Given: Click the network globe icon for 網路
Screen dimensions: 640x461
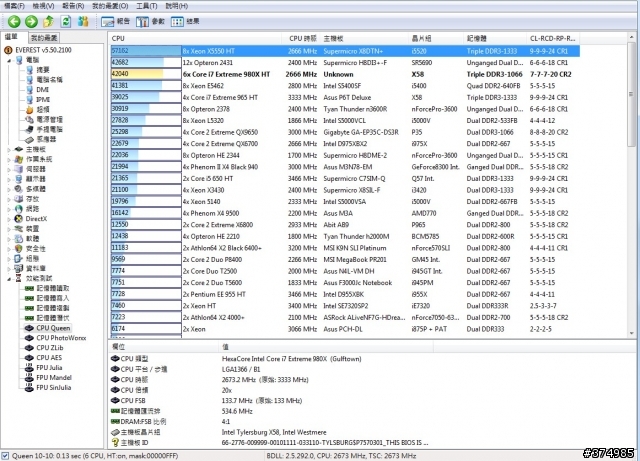Looking at the screenshot, I should pyautogui.click(x=19, y=209).
